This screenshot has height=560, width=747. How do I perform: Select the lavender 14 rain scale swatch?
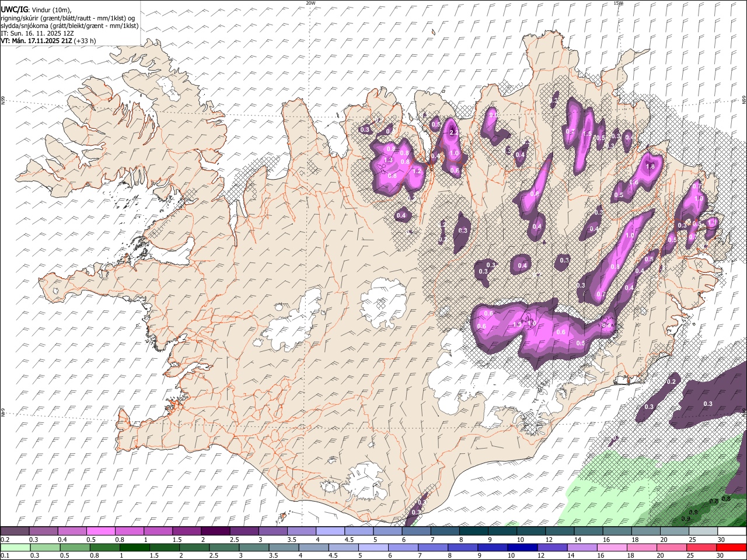click(581, 548)
